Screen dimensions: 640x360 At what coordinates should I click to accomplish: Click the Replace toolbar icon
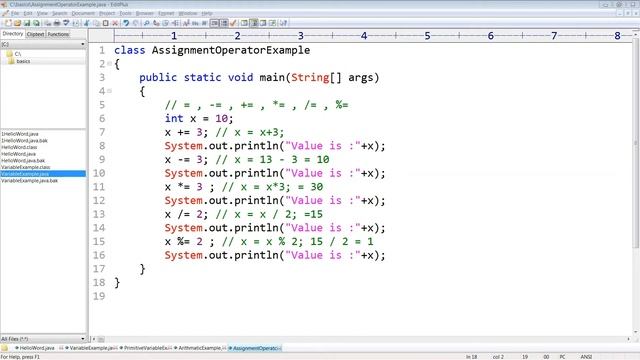pyautogui.click(x=156, y=23)
